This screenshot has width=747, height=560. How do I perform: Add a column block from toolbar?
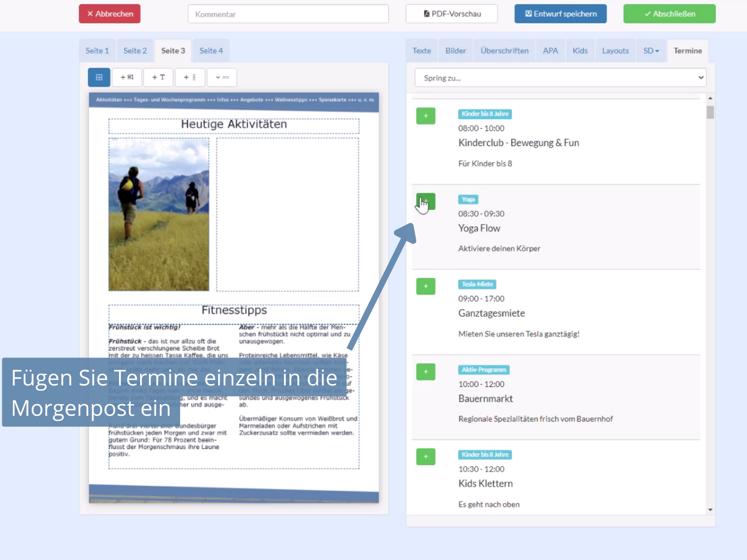tap(190, 77)
